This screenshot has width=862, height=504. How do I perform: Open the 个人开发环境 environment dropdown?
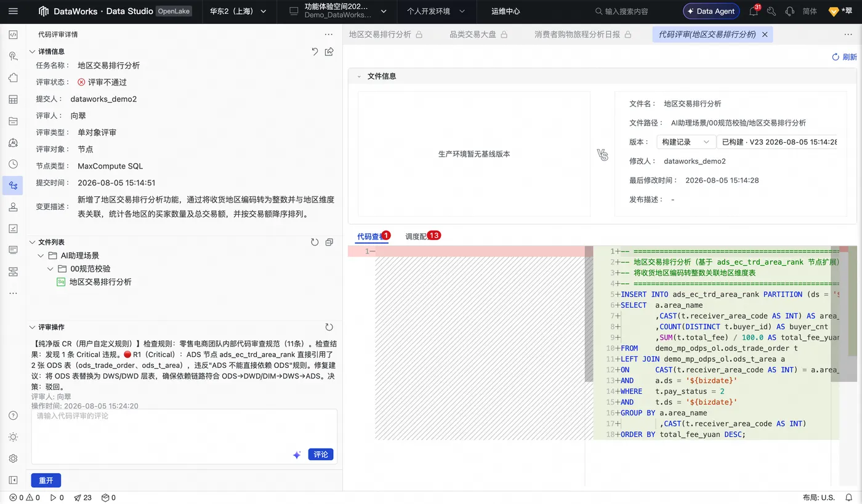click(435, 11)
